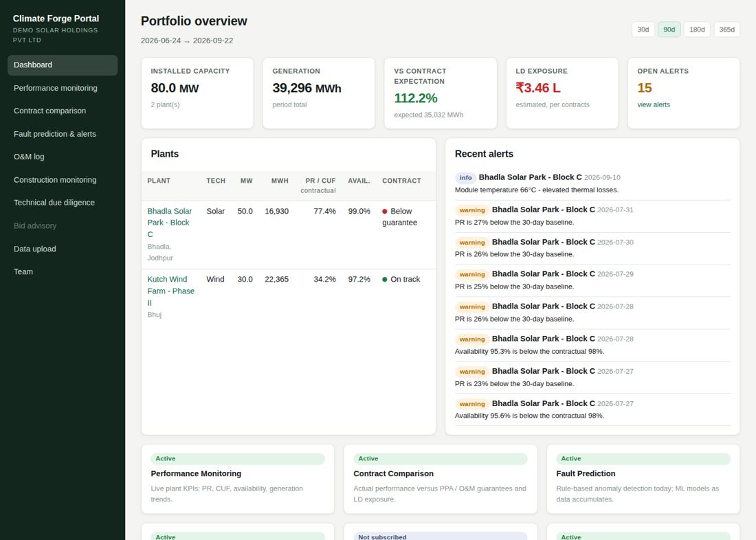Click the CONTRACT column header
The height and width of the screenshot is (540, 756).
pos(401,181)
